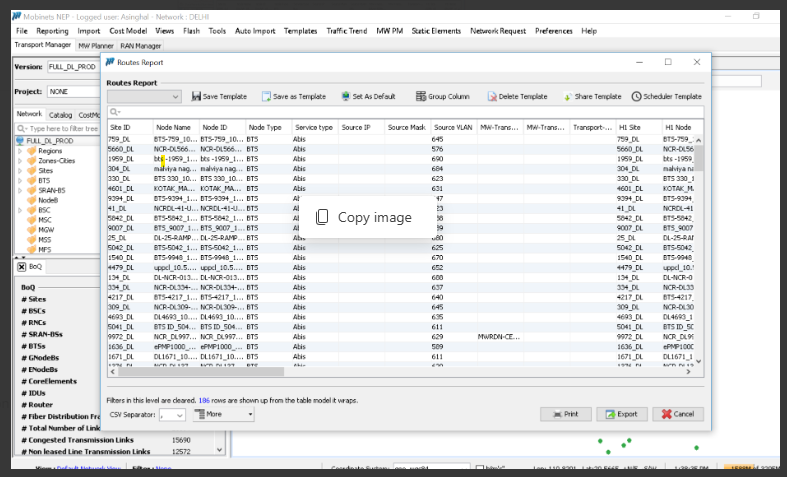Export the routes report
The width and height of the screenshot is (787, 477).
click(x=620, y=414)
